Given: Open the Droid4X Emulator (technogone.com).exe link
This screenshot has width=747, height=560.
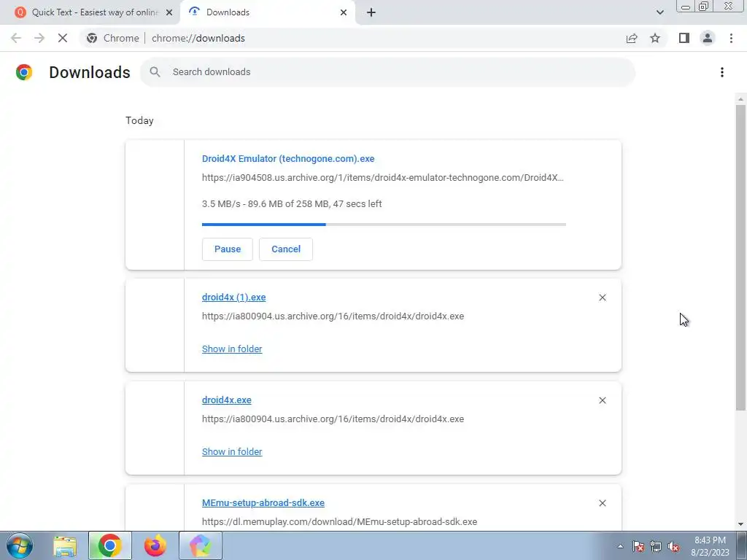Looking at the screenshot, I should coord(288,158).
